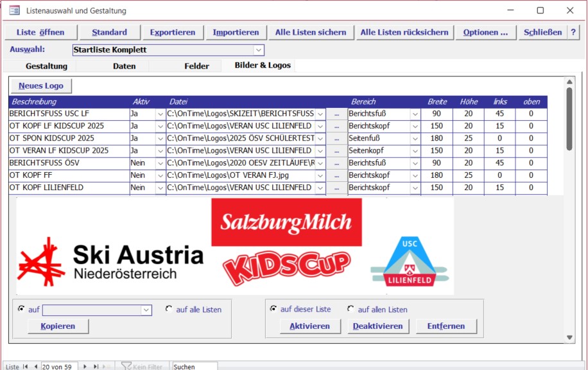Browse file for OT SPON KIDSCUP 2025
Viewport: 588px width, 370px height.
336,139
